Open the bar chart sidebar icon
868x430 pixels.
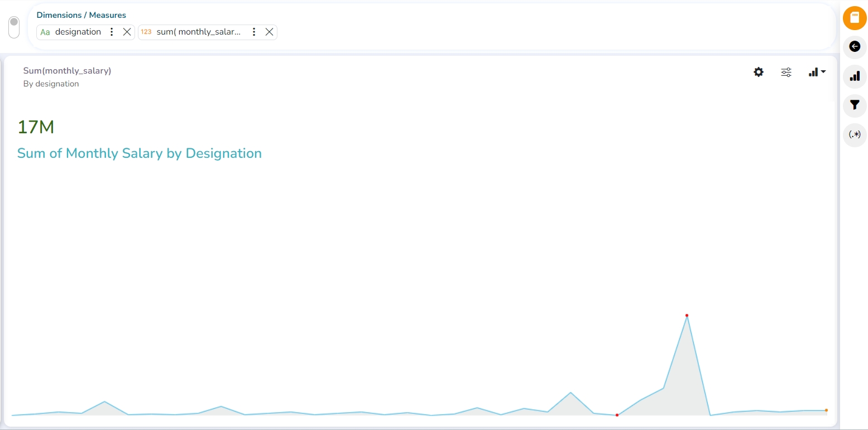coord(855,76)
